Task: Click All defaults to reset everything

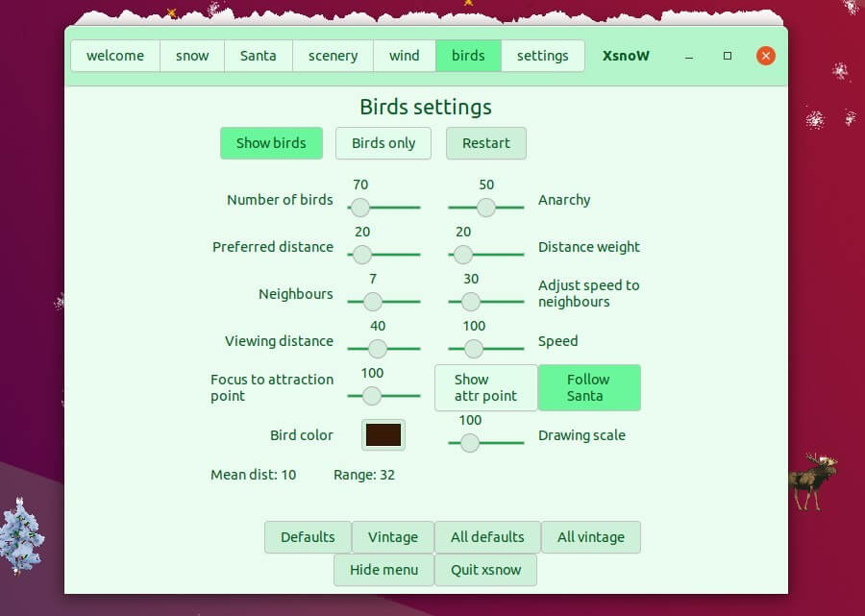Action: [x=485, y=536]
